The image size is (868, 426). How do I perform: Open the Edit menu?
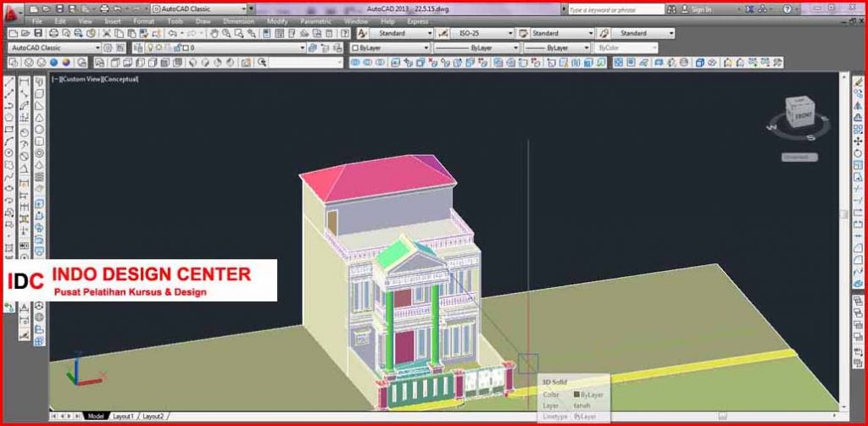(60, 21)
